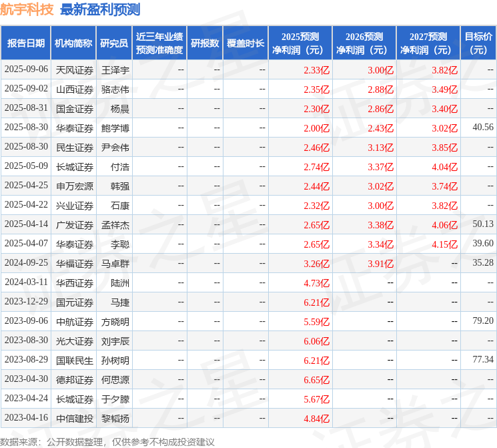Viewport: 497px width, 448px height.
Task: Click the 光大证券 institution cell
Action: 75,341
